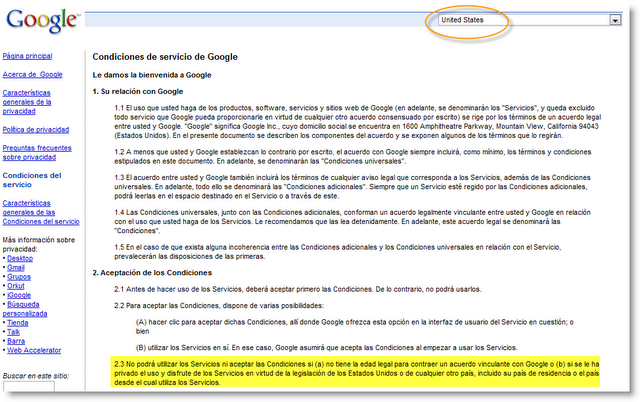
Task: Click paragraph 1.1 about Servicios
Action: [x=358, y=122]
